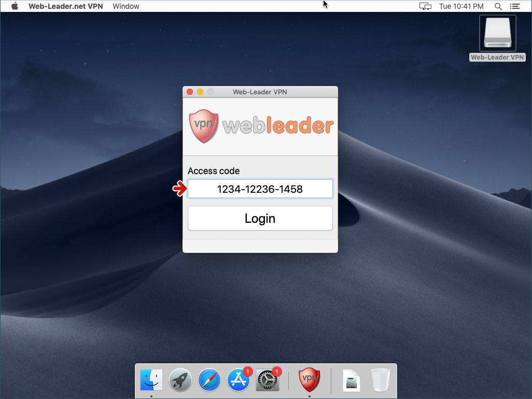532x399 pixels.
Task: Open the Window menu
Action: click(x=126, y=6)
